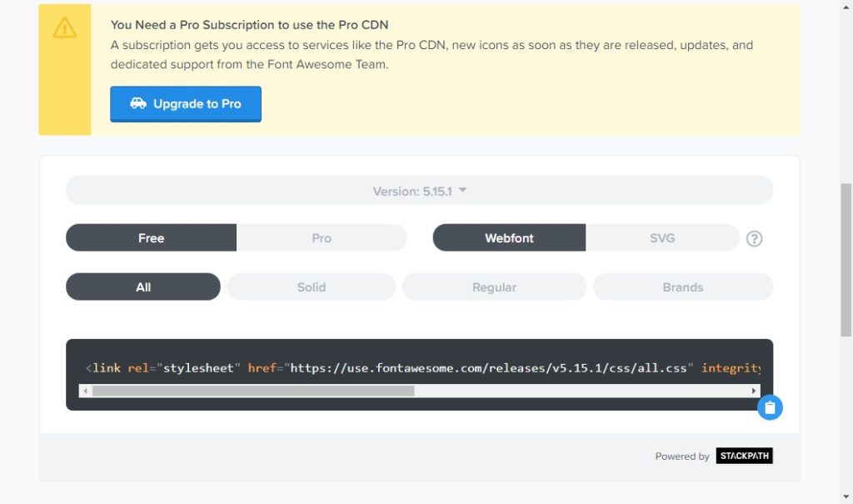Screen dimensions: 853x504
Task: Choose the Brands style tab
Action: [x=683, y=287]
